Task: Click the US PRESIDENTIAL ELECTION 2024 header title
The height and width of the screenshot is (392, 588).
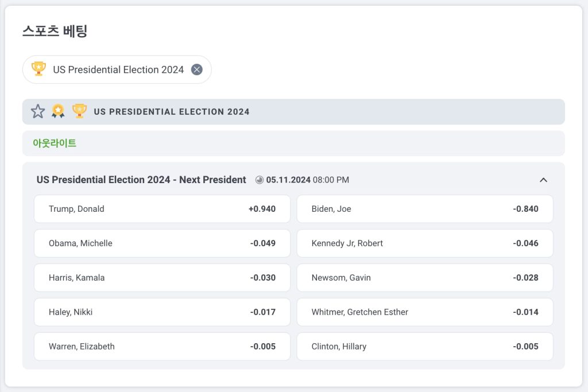Action: pyautogui.click(x=171, y=112)
